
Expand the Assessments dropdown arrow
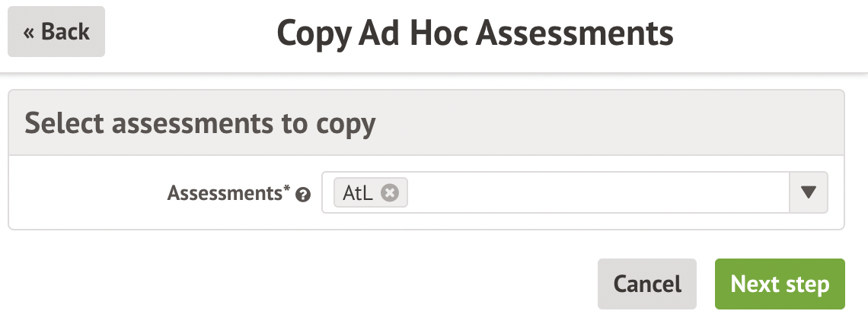click(x=809, y=192)
